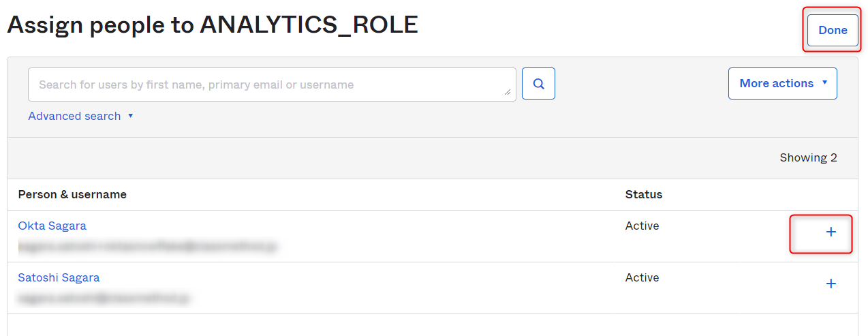Add Satoshi Sagara using the plus icon

pos(831,284)
